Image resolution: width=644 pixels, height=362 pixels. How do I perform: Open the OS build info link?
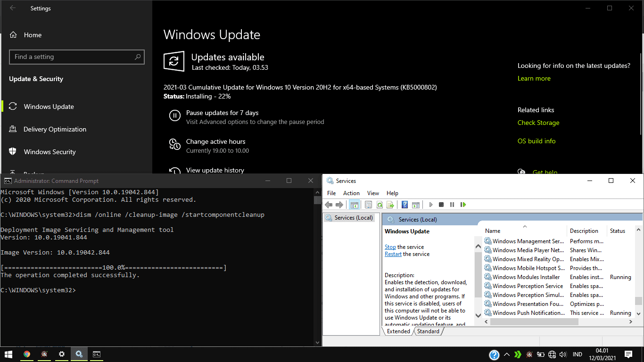(x=537, y=141)
